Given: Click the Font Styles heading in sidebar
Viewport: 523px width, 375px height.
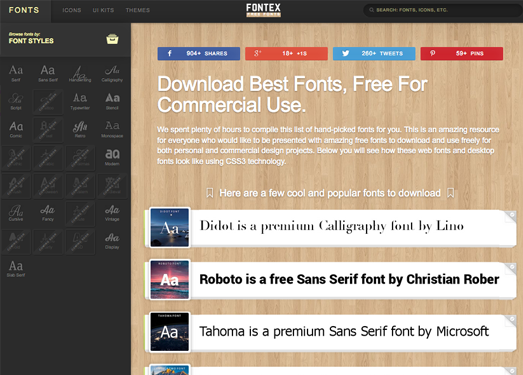Looking at the screenshot, I should click(31, 41).
